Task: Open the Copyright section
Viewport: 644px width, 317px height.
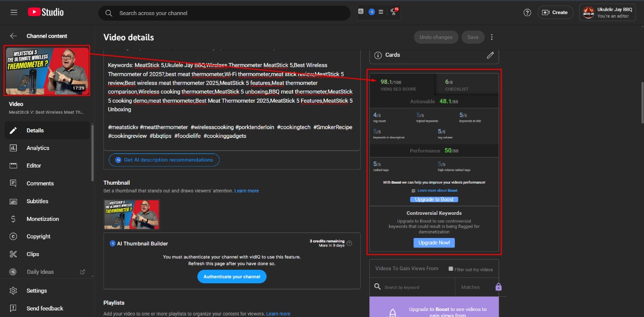Action: (x=46, y=236)
